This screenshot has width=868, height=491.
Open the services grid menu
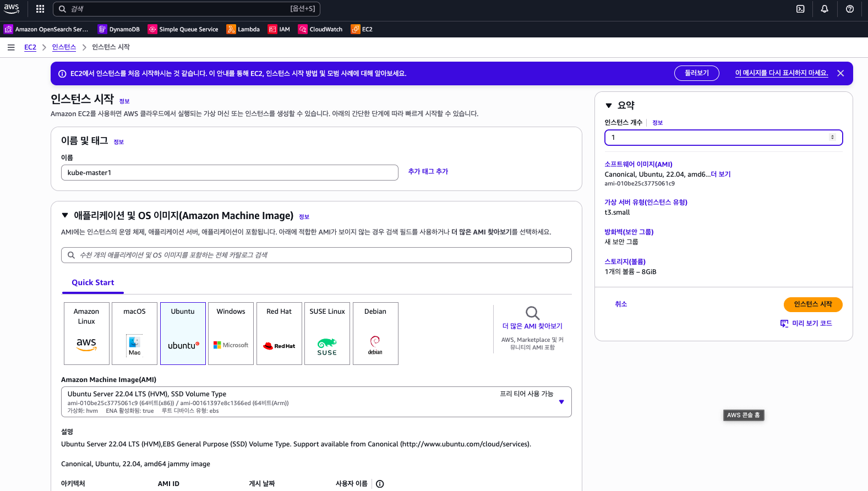40,9
